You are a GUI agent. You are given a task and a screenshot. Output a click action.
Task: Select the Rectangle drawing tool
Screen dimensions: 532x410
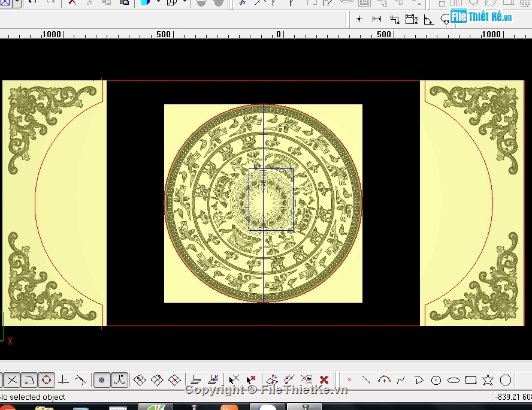pos(471,380)
